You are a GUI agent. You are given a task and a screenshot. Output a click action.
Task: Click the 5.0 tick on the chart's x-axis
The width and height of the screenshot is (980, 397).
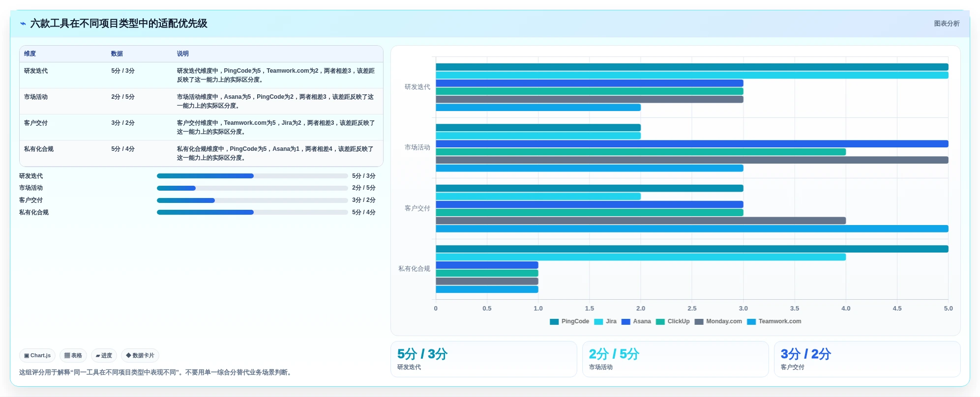[948, 309]
